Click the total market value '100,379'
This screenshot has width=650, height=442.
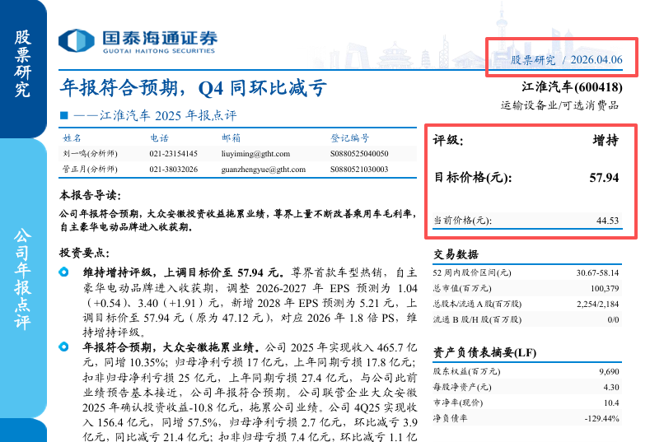point(604,288)
